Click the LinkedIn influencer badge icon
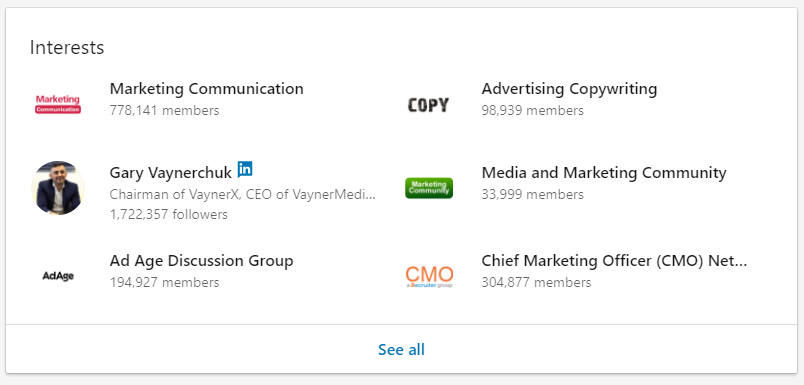Screen dimensions: 804x385 coord(245,169)
